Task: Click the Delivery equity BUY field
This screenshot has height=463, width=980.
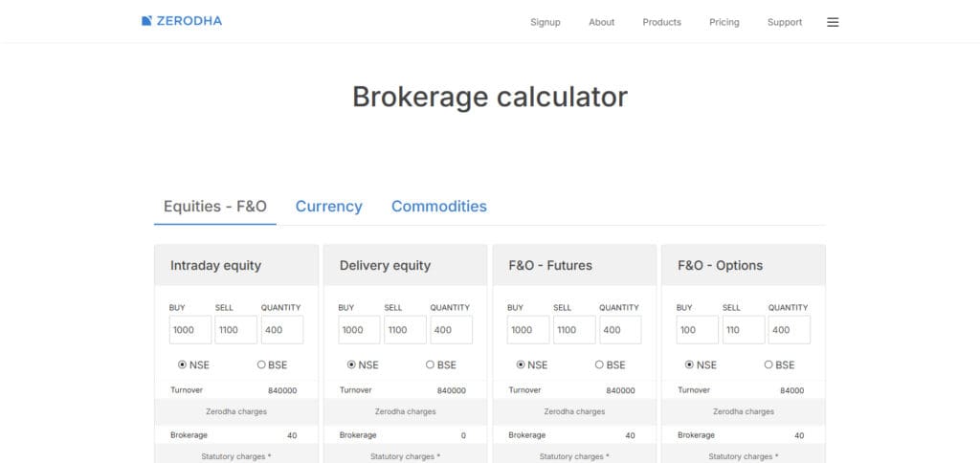Action: [360, 330]
